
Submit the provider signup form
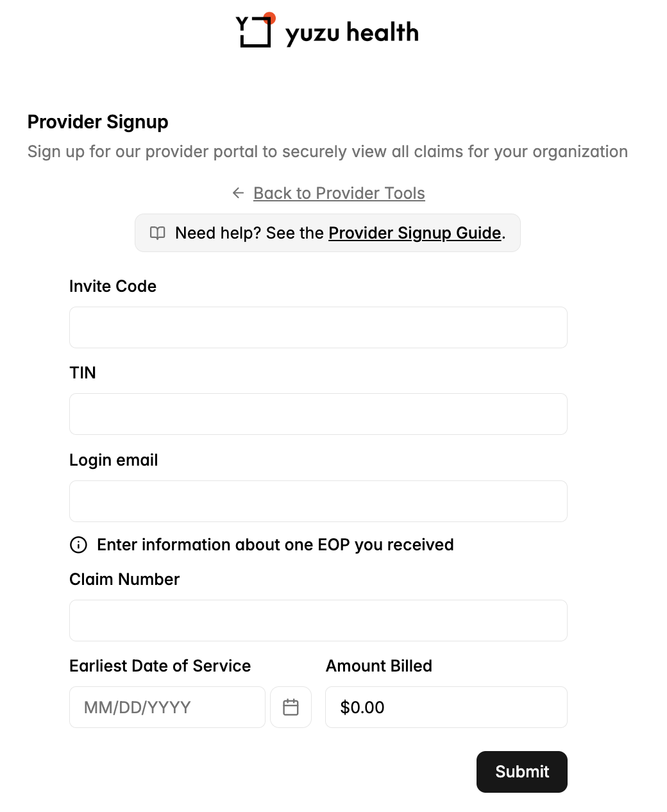[x=522, y=772]
